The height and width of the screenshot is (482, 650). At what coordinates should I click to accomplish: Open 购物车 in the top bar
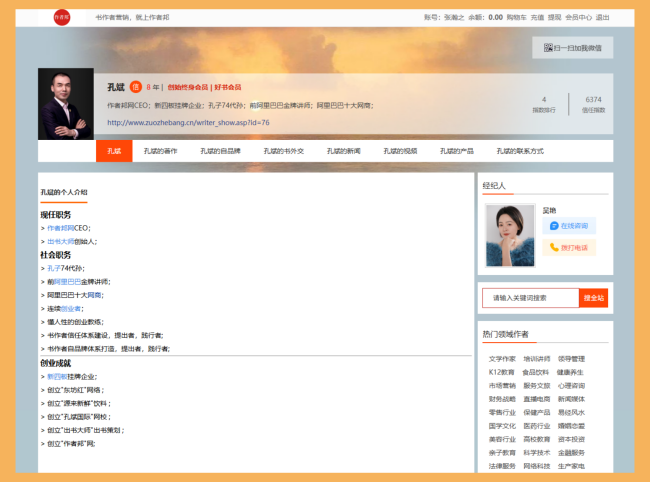tap(516, 17)
